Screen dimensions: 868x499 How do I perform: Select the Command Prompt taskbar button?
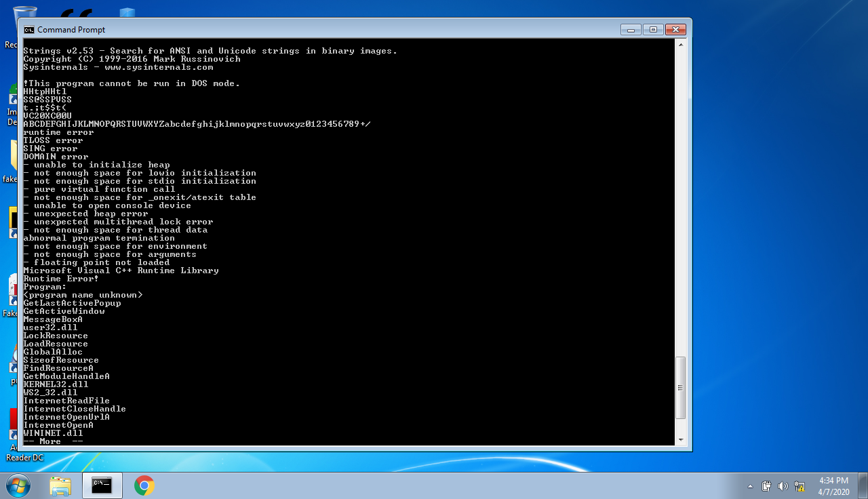pyautogui.click(x=102, y=485)
